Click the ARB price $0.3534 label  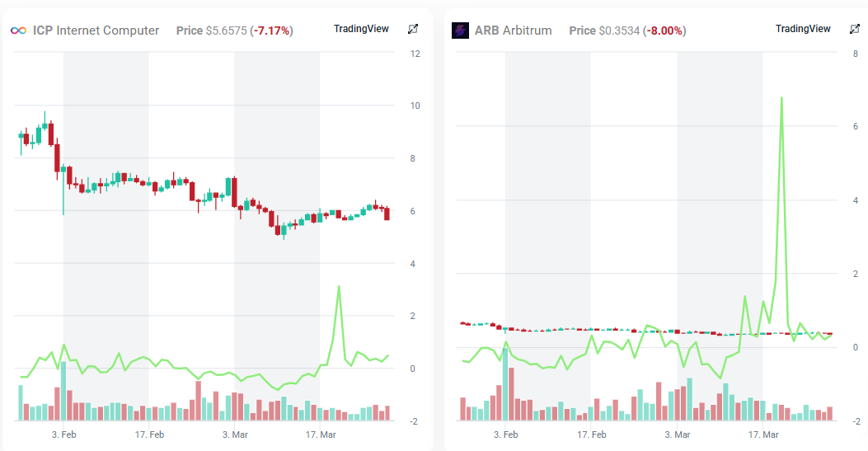click(x=619, y=31)
